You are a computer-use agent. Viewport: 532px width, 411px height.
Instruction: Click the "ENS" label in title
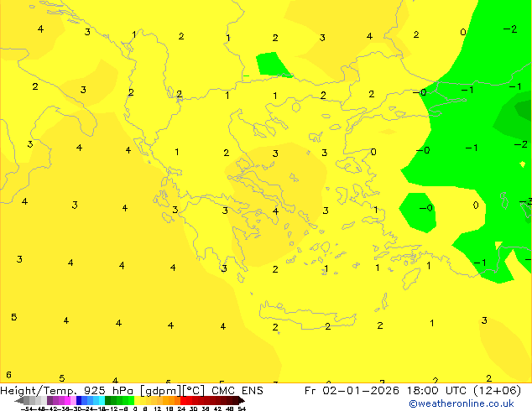tap(253, 391)
